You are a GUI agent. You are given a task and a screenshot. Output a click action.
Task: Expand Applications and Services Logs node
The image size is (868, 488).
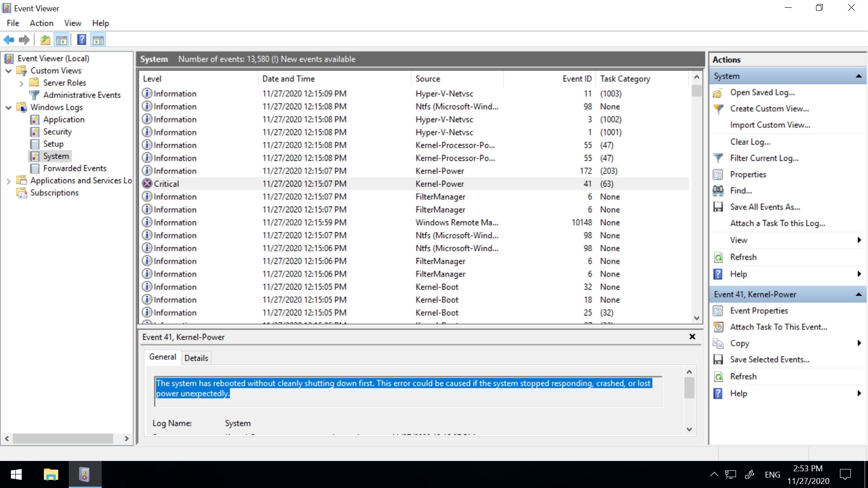pyautogui.click(x=9, y=181)
